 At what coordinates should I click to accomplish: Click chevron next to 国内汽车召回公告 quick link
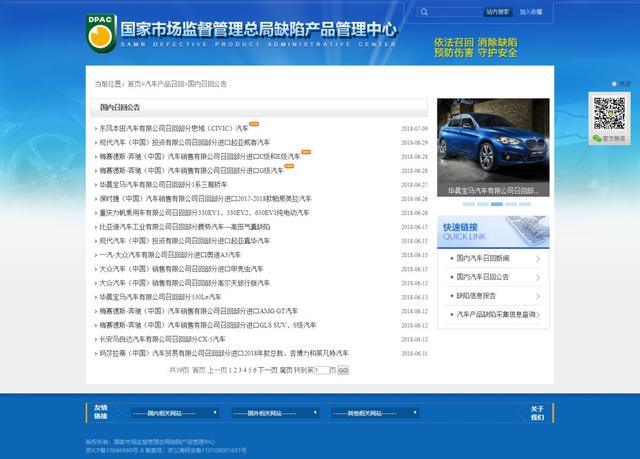point(538,277)
